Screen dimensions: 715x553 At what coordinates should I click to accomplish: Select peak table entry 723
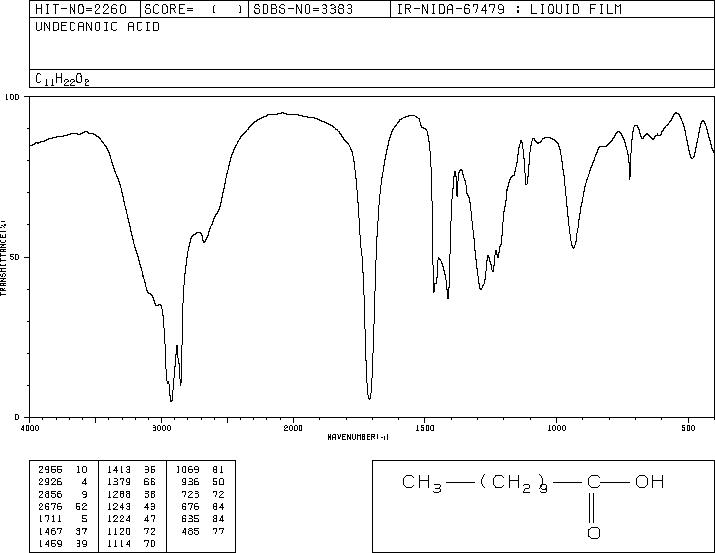[190, 494]
